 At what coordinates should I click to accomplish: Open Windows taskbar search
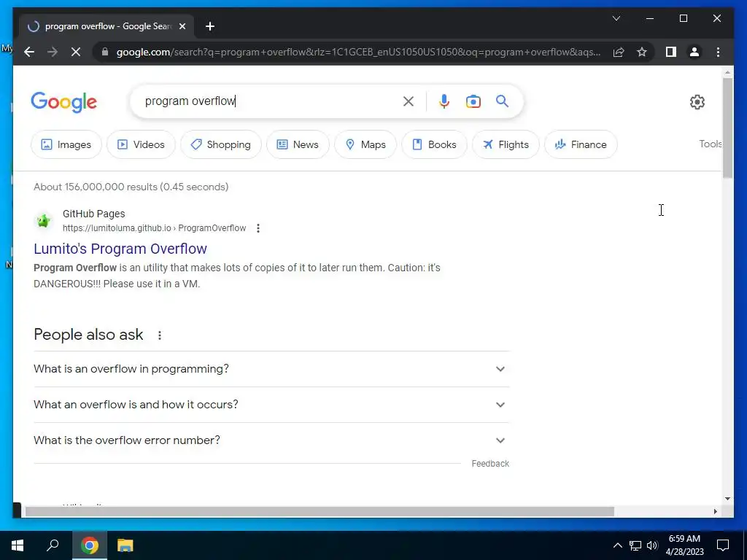click(53, 545)
